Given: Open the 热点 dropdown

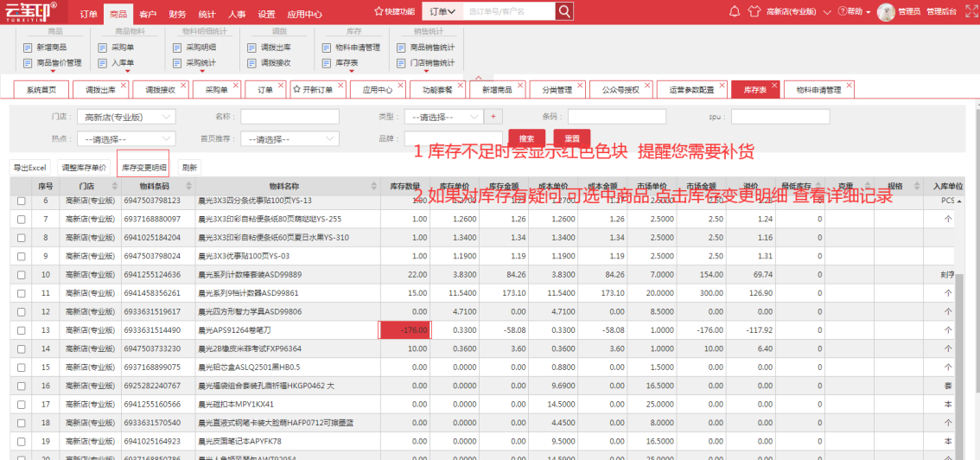Looking at the screenshot, I should (126, 139).
